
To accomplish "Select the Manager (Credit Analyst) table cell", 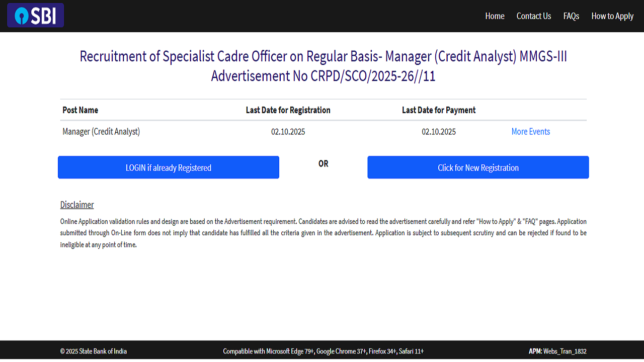I will coord(101,132).
